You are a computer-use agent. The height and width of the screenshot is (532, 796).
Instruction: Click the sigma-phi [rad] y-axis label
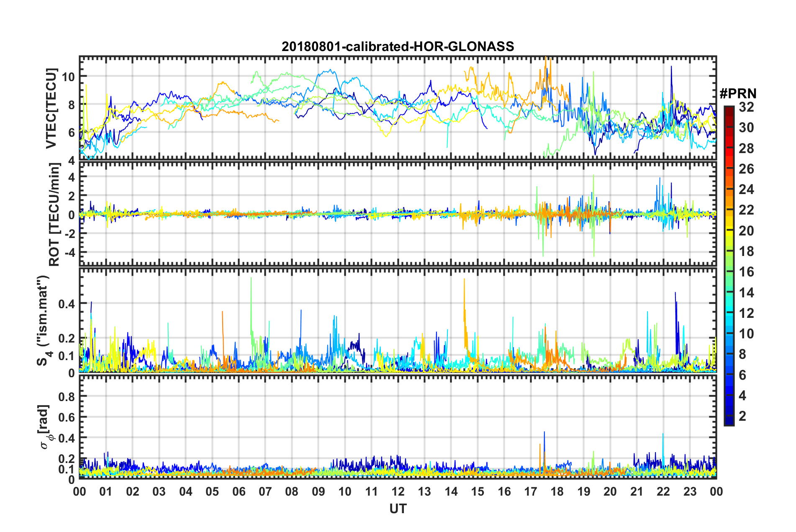tap(44, 427)
